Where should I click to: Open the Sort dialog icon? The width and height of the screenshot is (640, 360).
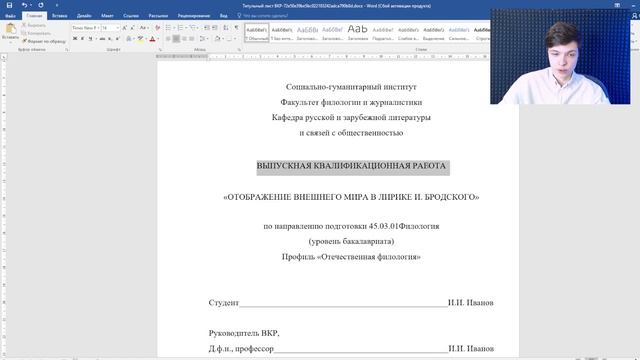point(226,28)
